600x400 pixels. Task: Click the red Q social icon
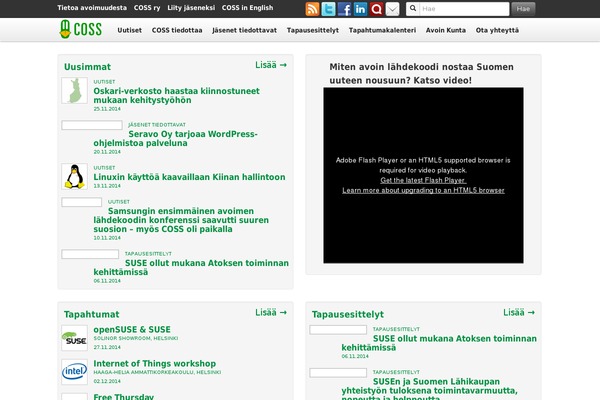pyautogui.click(x=376, y=9)
